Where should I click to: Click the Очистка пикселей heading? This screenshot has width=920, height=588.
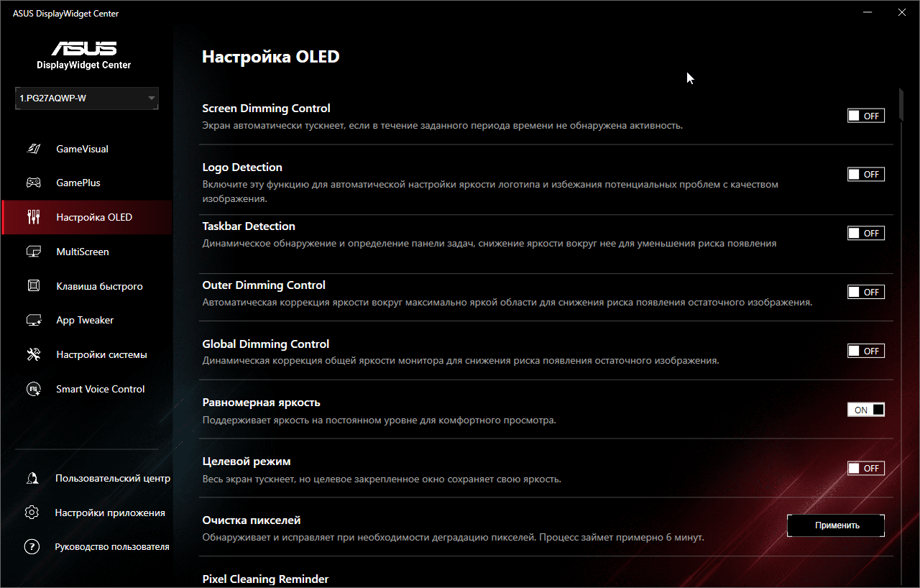(252, 520)
